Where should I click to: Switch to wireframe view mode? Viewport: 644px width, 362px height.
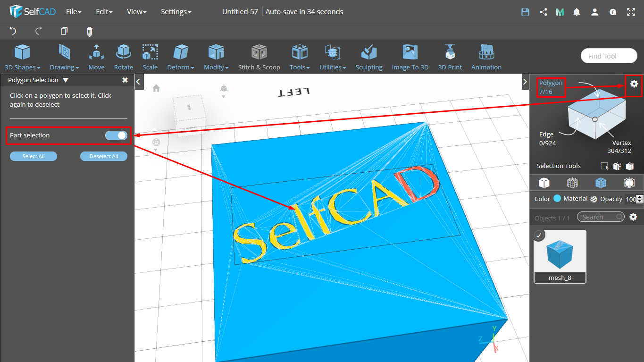coord(572,182)
